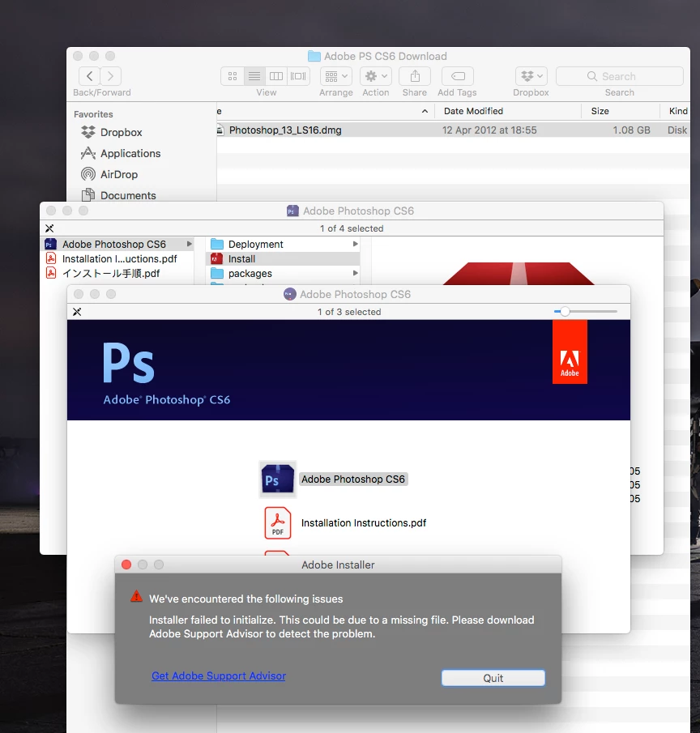This screenshot has width=700, height=733.
Task: Click the customize toolbar icon in middle window
Action: point(49,228)
